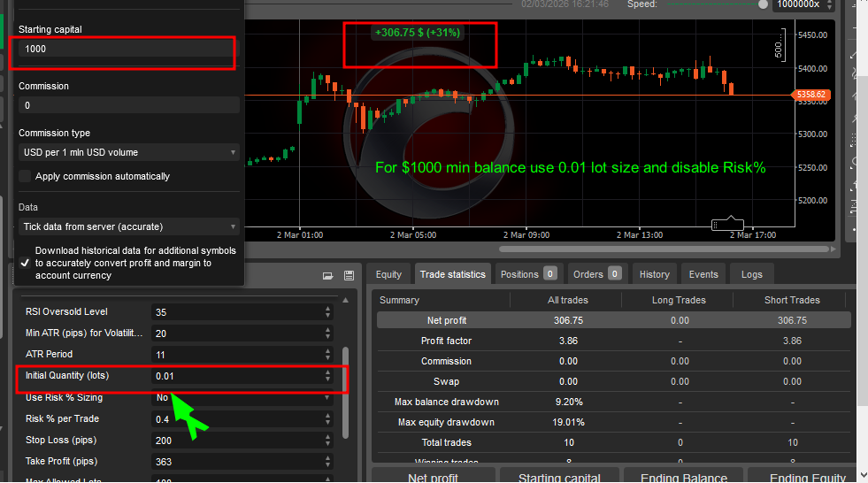Click the Initial Quantity value 0.01

click(165, 376)
